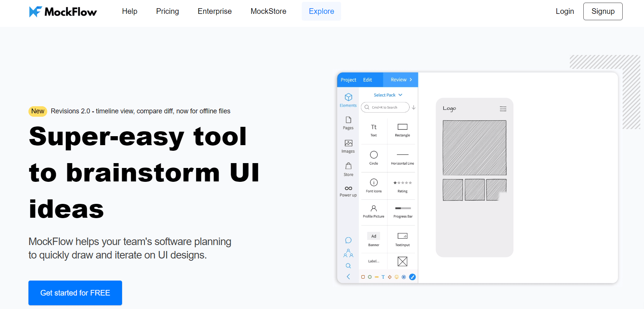Pick the orange crosshair quick tool
Image resolution: width=644 pixels, height=309 pixels.
(390, 277)
